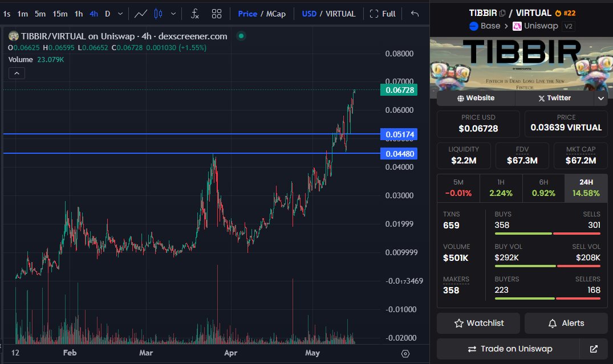Click the buyers versus sellers ratio bar
This screenshot has width=613, height=364.
[547, 298]
